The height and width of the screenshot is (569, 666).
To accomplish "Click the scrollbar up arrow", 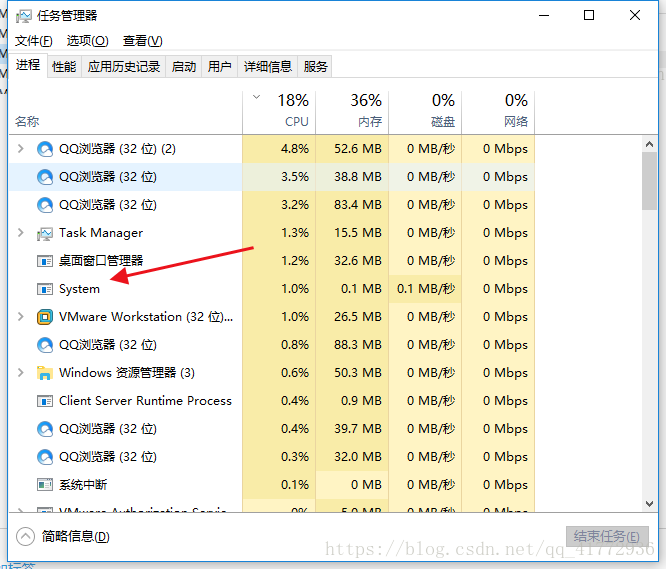I will [x=649, y=144].
